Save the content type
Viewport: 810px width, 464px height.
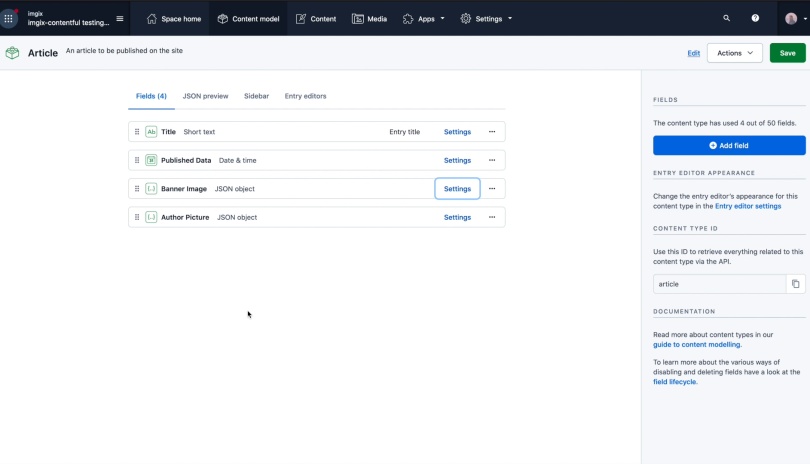[x=787, y=53]
